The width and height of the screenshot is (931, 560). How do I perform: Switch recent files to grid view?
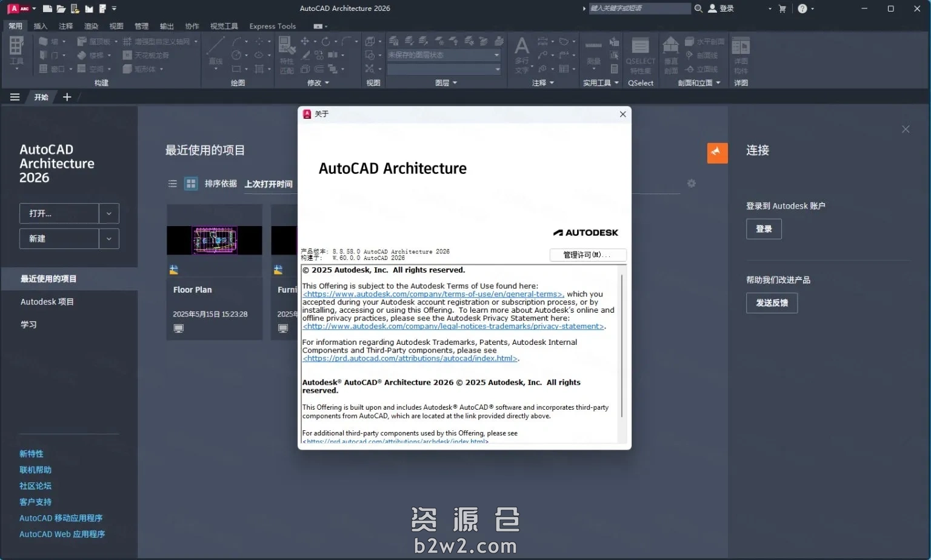(191, 184)
